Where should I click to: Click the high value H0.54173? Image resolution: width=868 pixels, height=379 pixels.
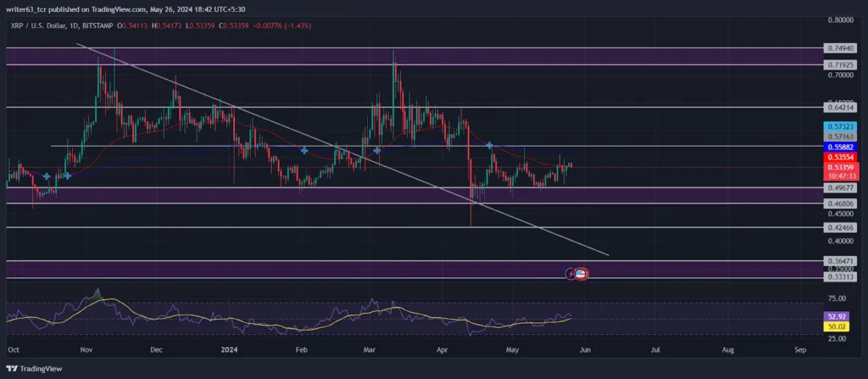[166, 25]
